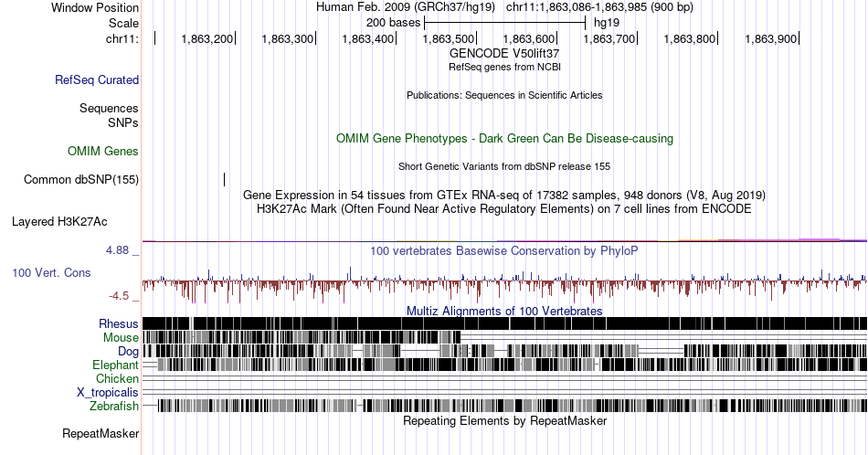Click the H3K27Ac Mark ENCODE title
The image size is (868, 455).
point(504,208)
